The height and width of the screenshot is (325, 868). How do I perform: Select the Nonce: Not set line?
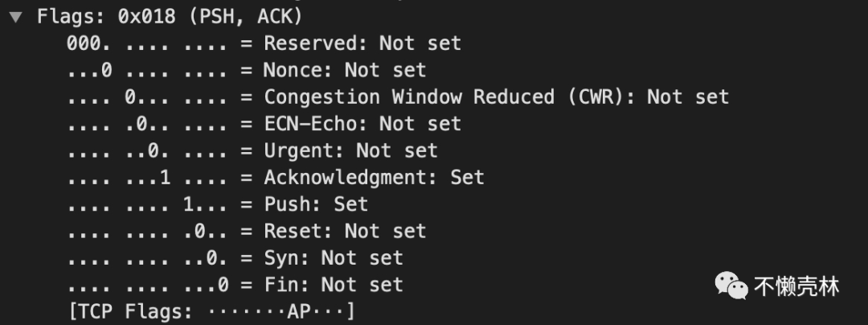click(x=247, y=70)
